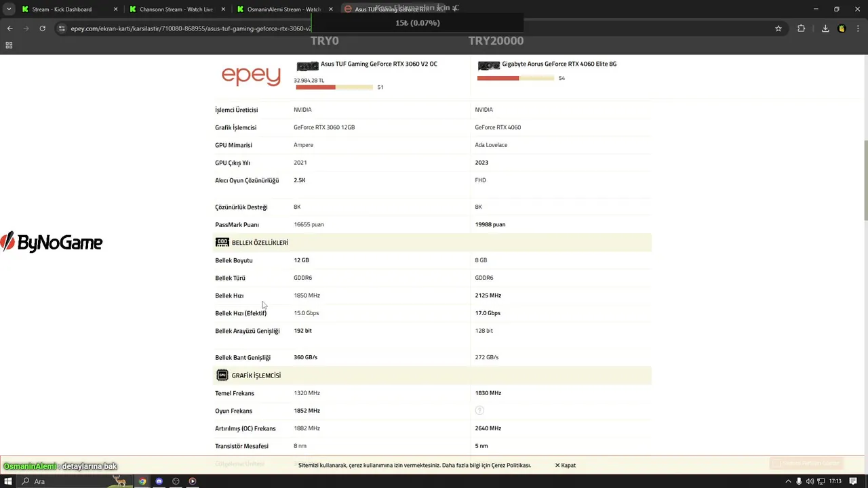Click the 360 GB/s bandwidth value
The image size is (868, 488).
[x=305, y=357]
